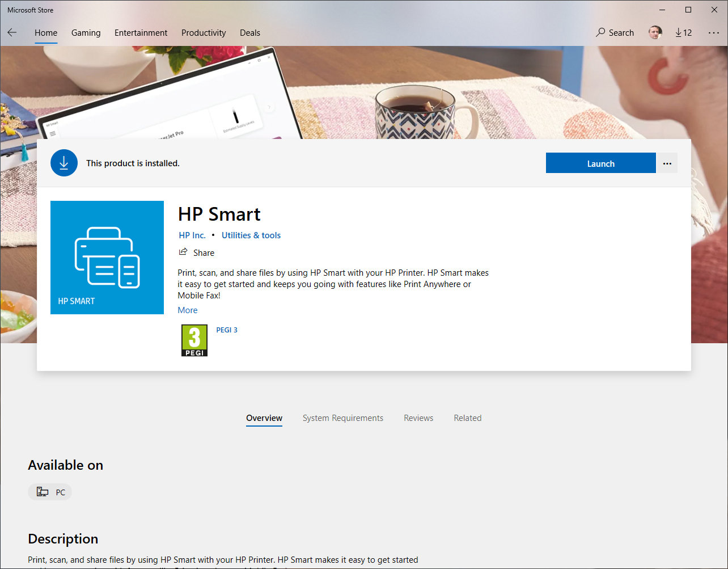Viewport: 728px width, 569px height.
Task: Open the HP Inc. publisher link
Action: pos(192,235)
